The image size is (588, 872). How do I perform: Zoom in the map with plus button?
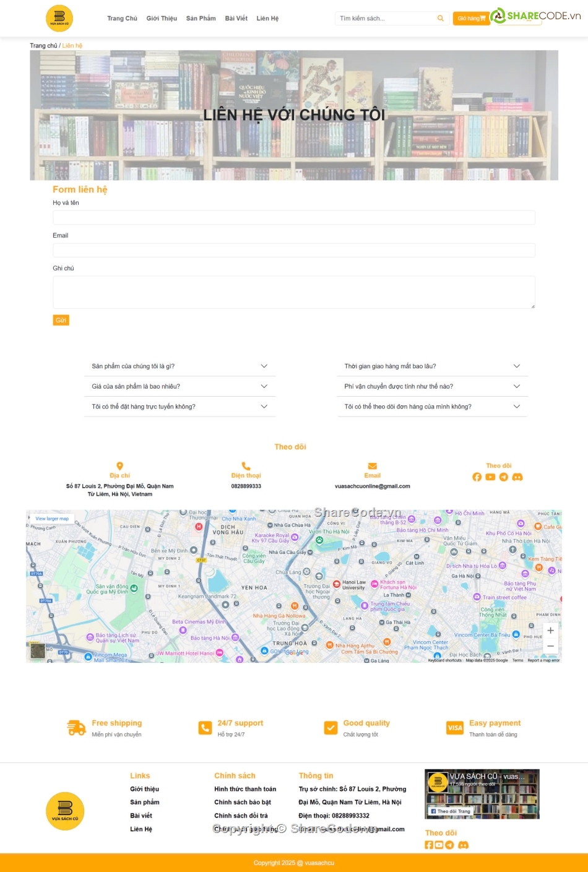(550, 631)
